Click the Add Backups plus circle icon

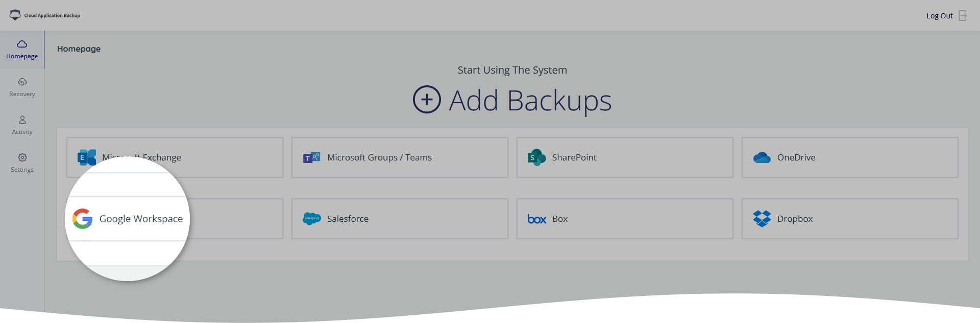click(x=427, y=100)
